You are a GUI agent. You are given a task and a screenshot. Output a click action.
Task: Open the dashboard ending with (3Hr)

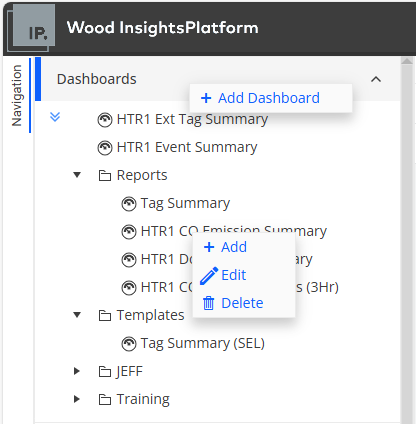click(240, 287)
